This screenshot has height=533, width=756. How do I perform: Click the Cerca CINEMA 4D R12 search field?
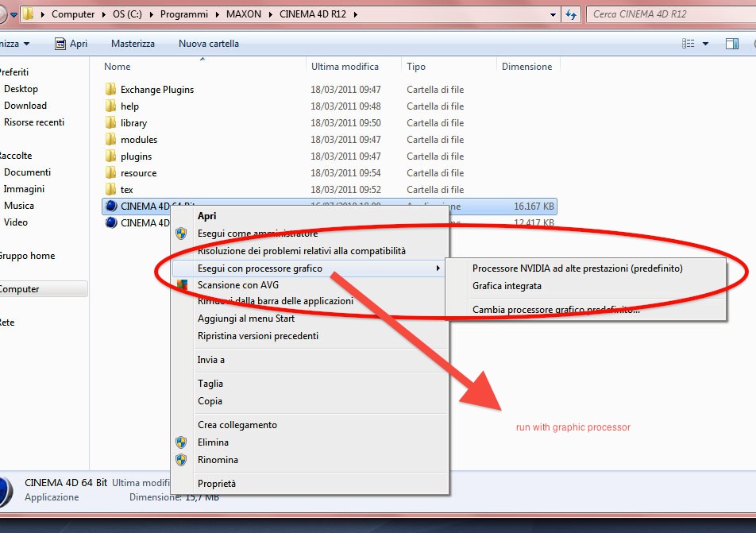[671, 14]
